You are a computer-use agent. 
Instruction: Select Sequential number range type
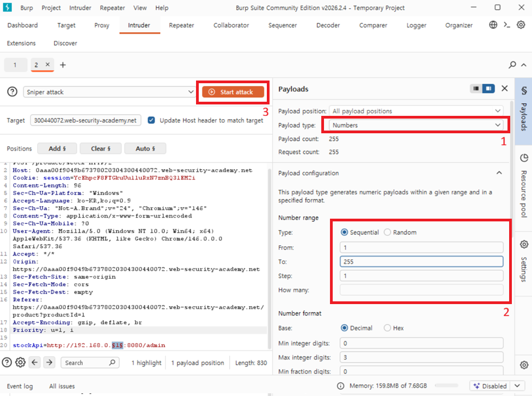[x=344, y=232]
